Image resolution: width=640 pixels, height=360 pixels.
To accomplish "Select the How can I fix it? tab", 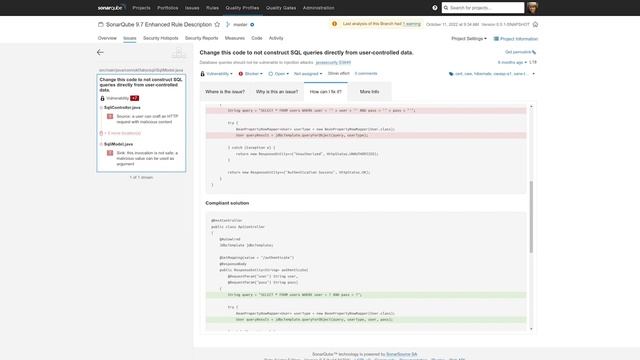I will click(x=326, y=92).
